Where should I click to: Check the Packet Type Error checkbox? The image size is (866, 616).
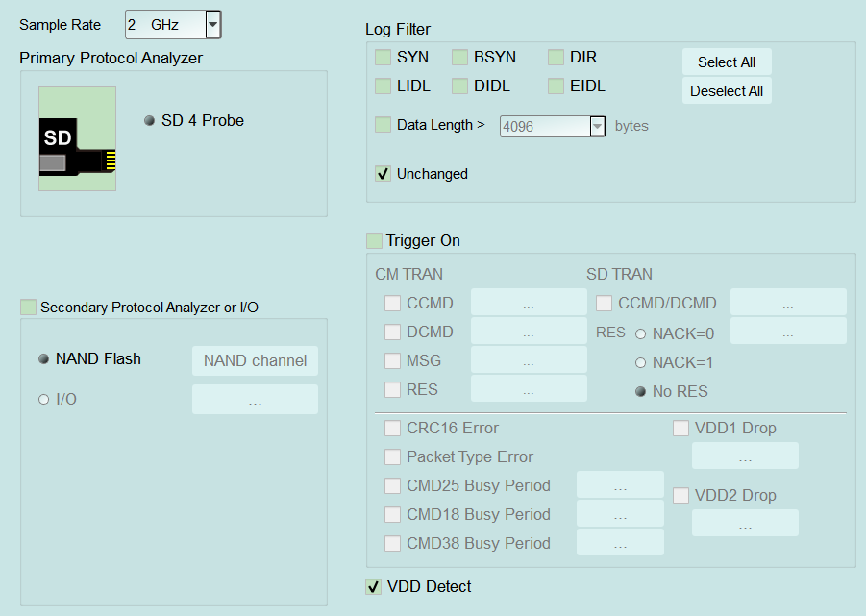click(x=392, y=456)
